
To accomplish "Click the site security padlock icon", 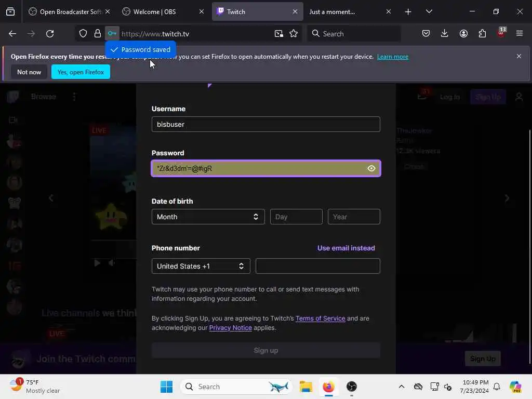I will (98, 34).
